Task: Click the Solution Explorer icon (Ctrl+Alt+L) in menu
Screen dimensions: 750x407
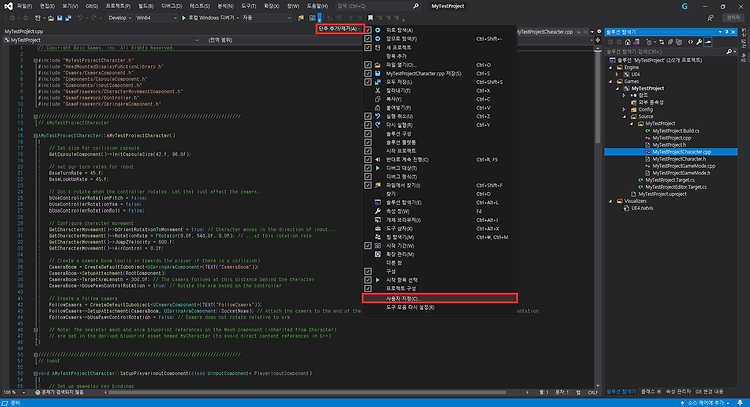Action: pyautogui.click(x=377, y=202)
